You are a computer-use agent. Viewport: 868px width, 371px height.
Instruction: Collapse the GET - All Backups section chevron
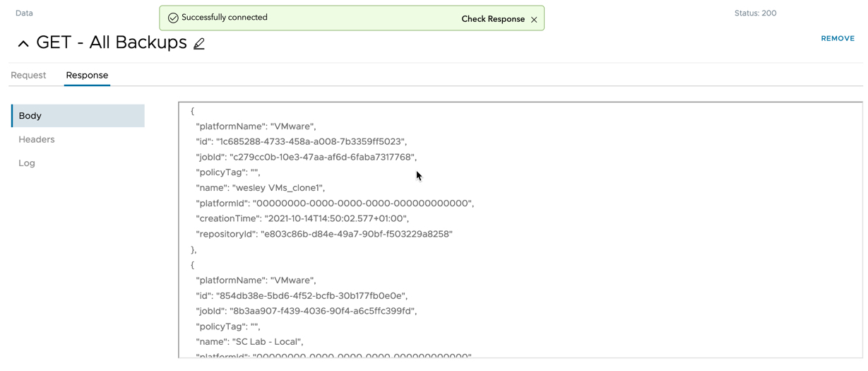23,44
